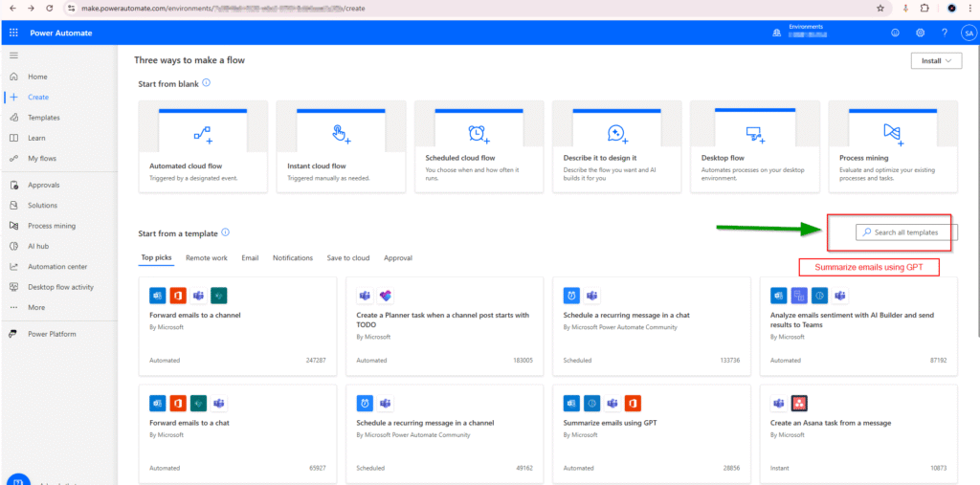The height and width of the screenshot is (485, 980).
Task: Click the browser address bar URL
Action: point(223,9)
